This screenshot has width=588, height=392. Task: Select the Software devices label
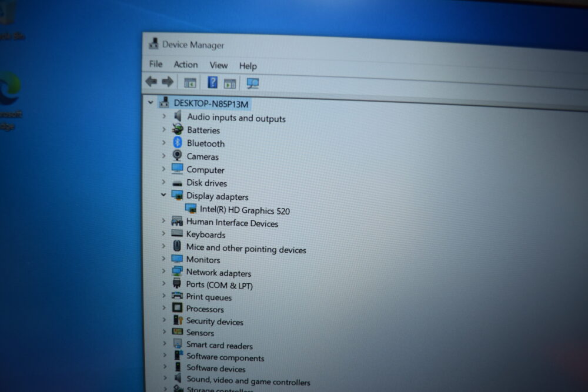[216, 368]
